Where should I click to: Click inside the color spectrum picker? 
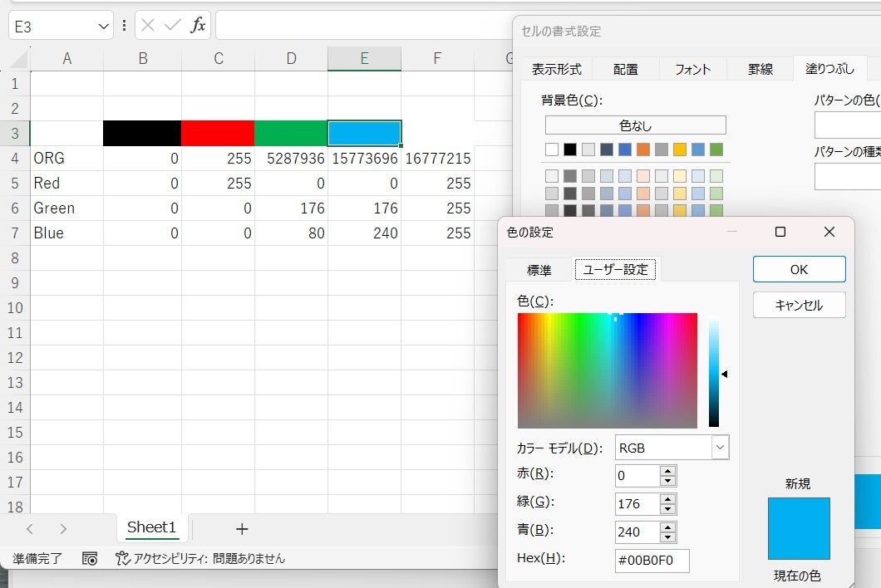(608, 370)
